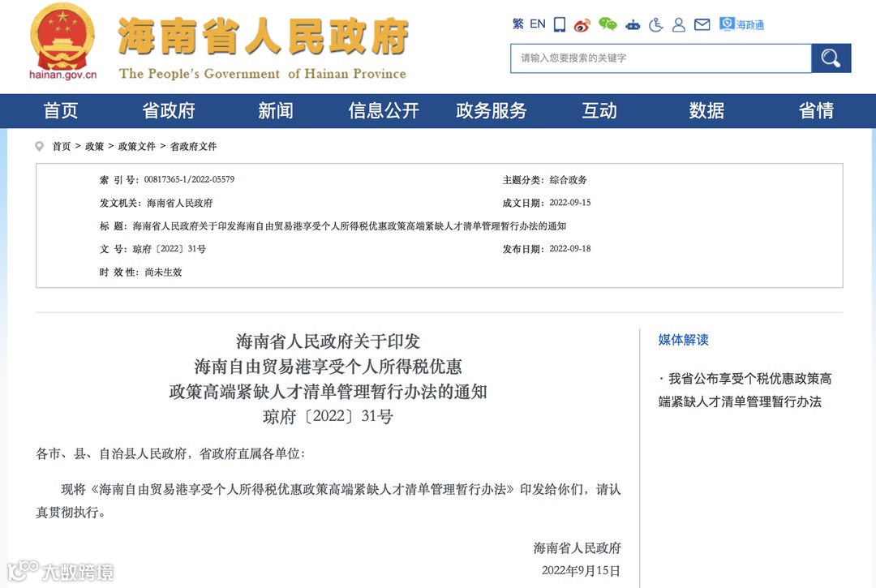Open the 首页 navigation menu
Image resolution: width=876 pixels, height=588 pixels.
pos(60,110)
